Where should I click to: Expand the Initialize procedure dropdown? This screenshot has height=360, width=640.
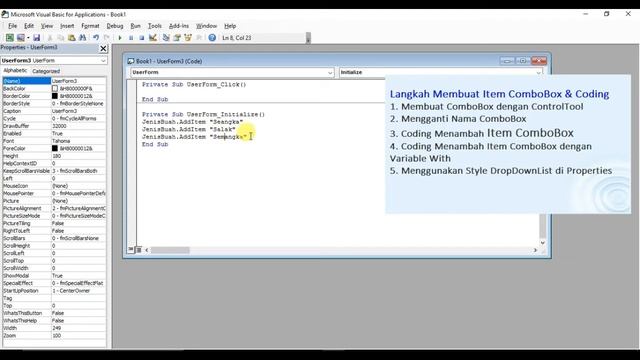[539, 72]
